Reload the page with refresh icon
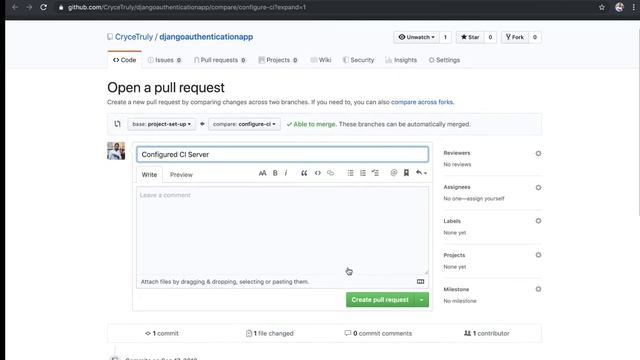Image resolution: width=640 pixels, height=360 pixels. click(x=44, y=7)
